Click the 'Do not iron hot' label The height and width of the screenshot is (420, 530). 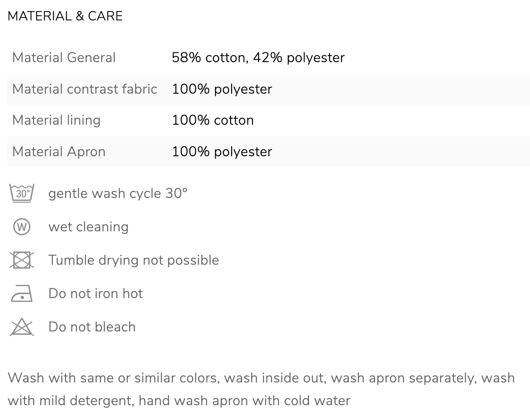pos(96,293)
